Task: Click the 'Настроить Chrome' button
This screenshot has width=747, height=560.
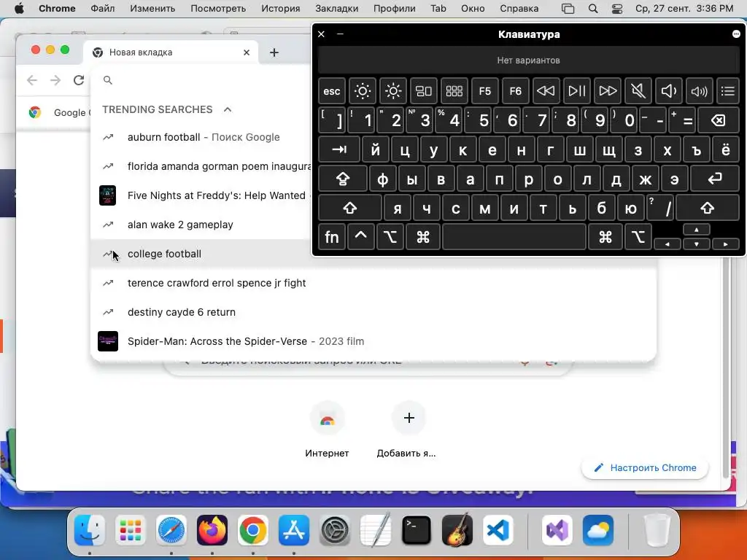Action: [645, 467]
